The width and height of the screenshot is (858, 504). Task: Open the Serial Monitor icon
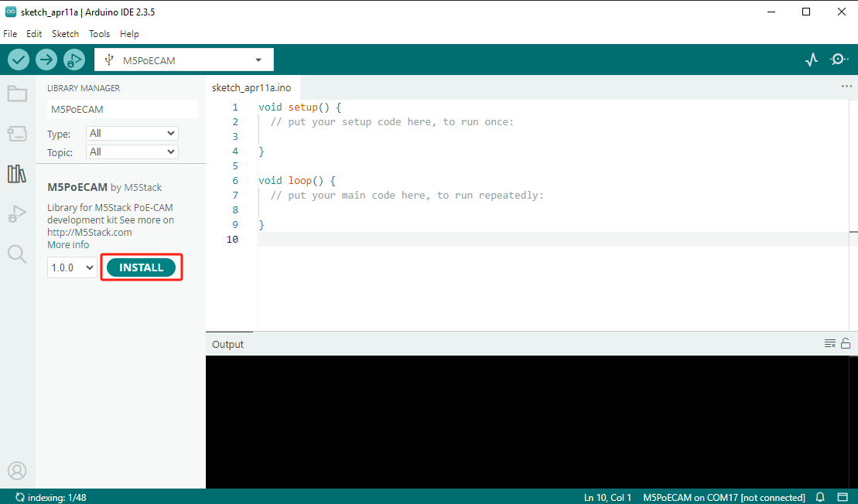coord(839,60)
